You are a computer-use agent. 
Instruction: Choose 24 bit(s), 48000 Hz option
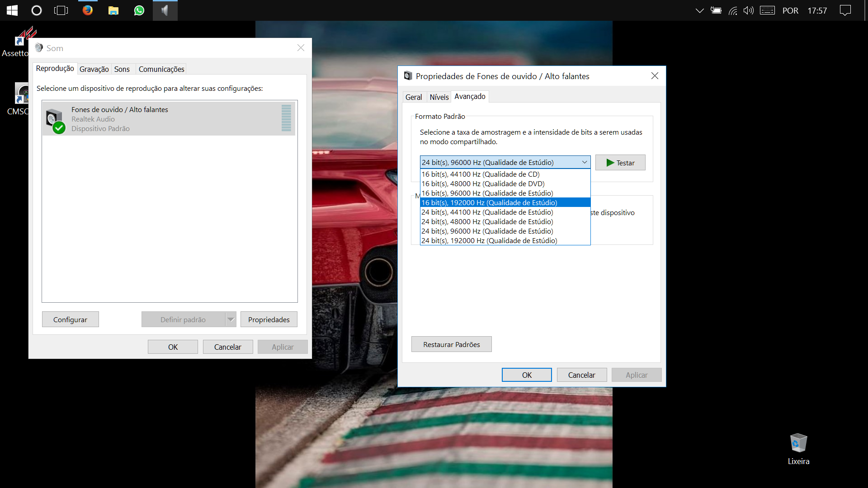(505, 221)
